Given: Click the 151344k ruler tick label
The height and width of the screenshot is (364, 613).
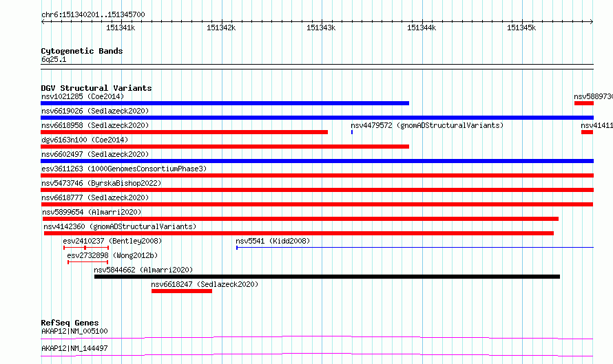Looking at the screenshot, I should [x=422, y=28].
